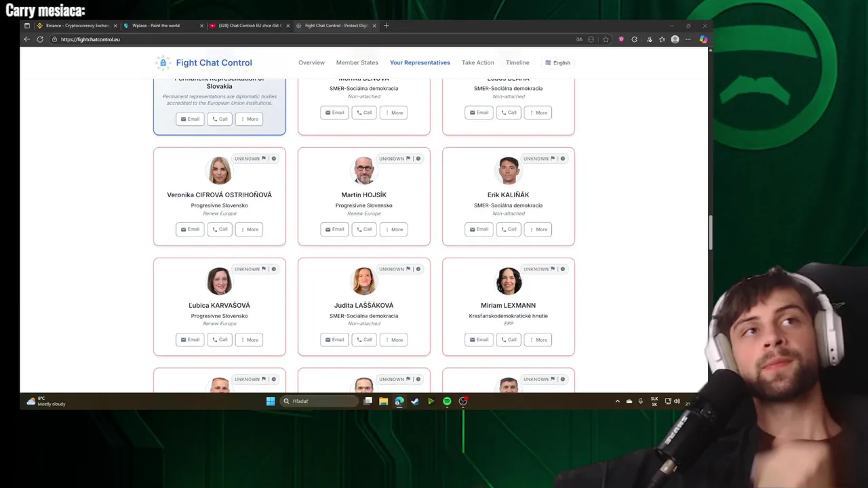Switch to the Binance browser tab

click(x=77, y=26)
